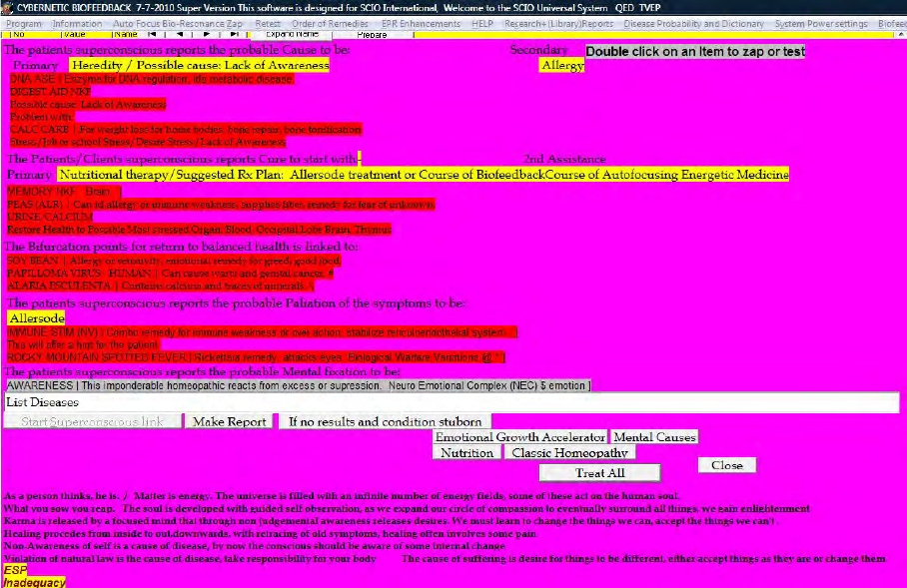Select PAPILLOMA VIRUS - HUMAN row
907x588 pixels.
pyautogui.click(x=170, y=273)
